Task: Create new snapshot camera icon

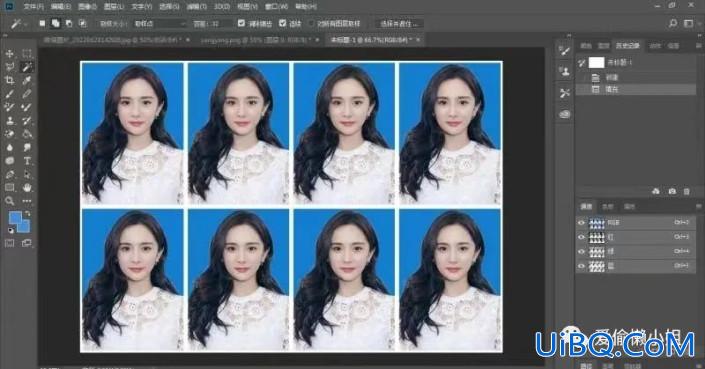Action: tap(672, 191)
